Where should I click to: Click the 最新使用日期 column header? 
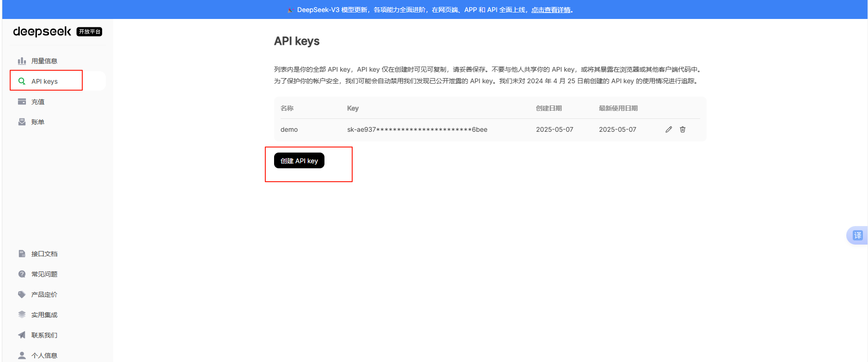[618, 108]
